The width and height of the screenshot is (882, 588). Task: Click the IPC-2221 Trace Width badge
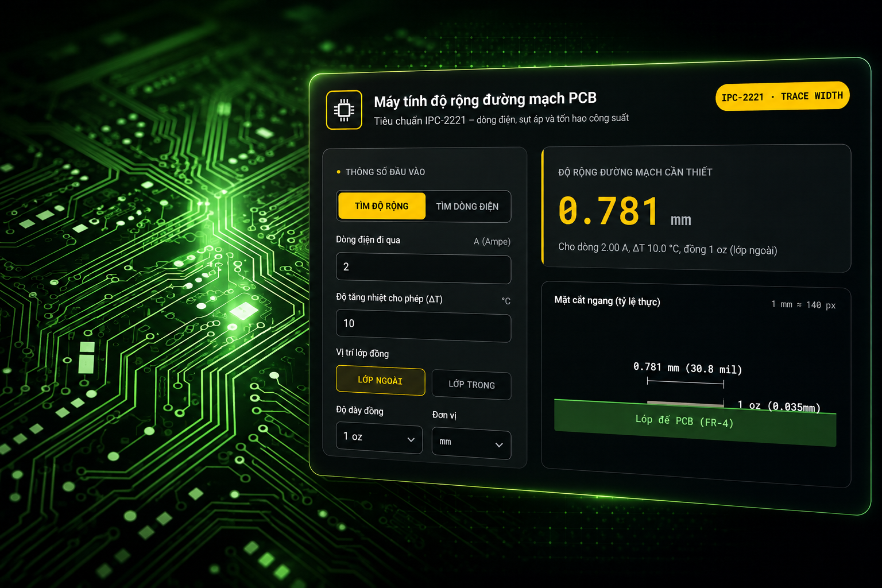[x=782, y=96]
